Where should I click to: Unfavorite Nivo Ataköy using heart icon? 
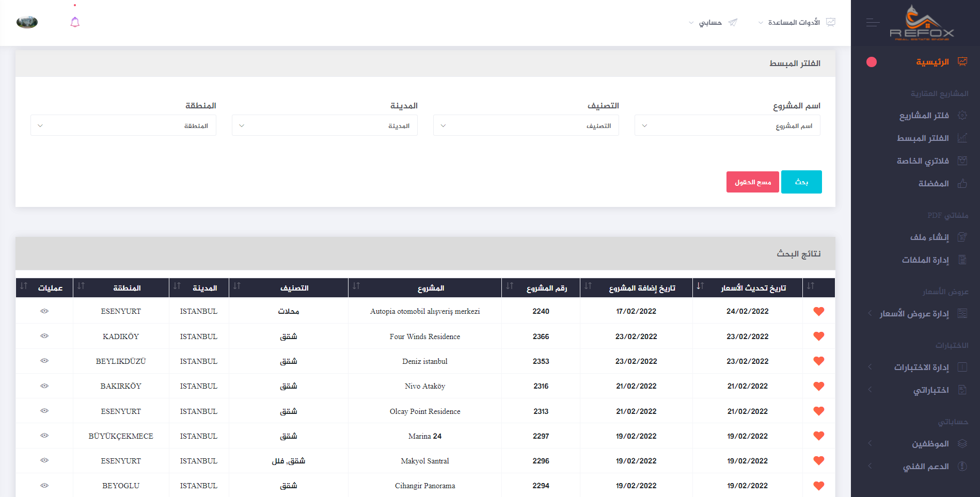[x=818, y=386]
